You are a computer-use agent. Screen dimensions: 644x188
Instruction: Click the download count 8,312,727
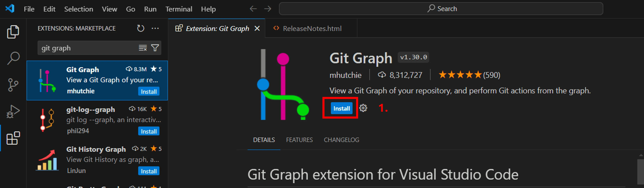pyautogui.click(x=400, y=75)
